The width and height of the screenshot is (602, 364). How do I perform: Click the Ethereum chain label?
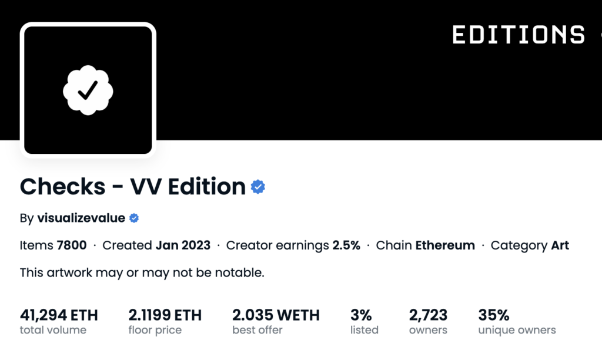pyautogui.click(x=445, y=245)
